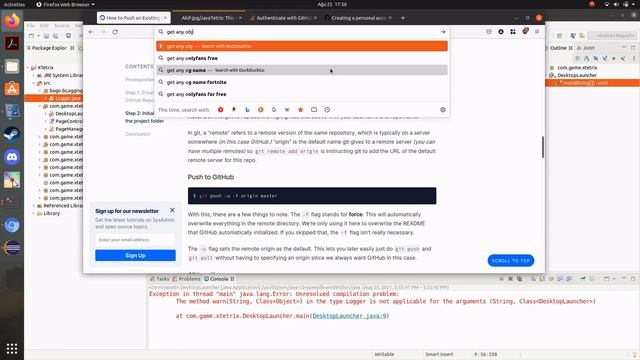Image resolution: width=640 pixels, height=360 pixels.
Task: Open the DesktopLauncher.java:9 stack trace link
Action: coord(349,316)
